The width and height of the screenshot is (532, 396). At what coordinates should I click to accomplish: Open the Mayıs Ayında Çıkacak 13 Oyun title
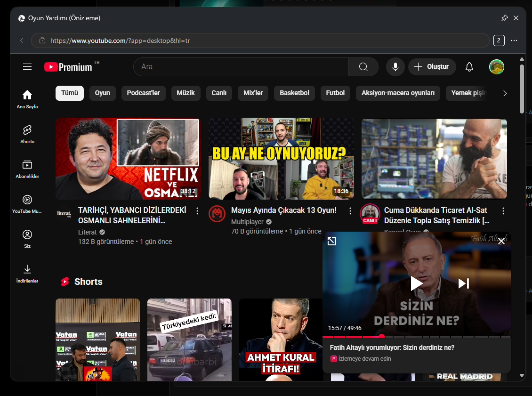click(x=283, y=210)
